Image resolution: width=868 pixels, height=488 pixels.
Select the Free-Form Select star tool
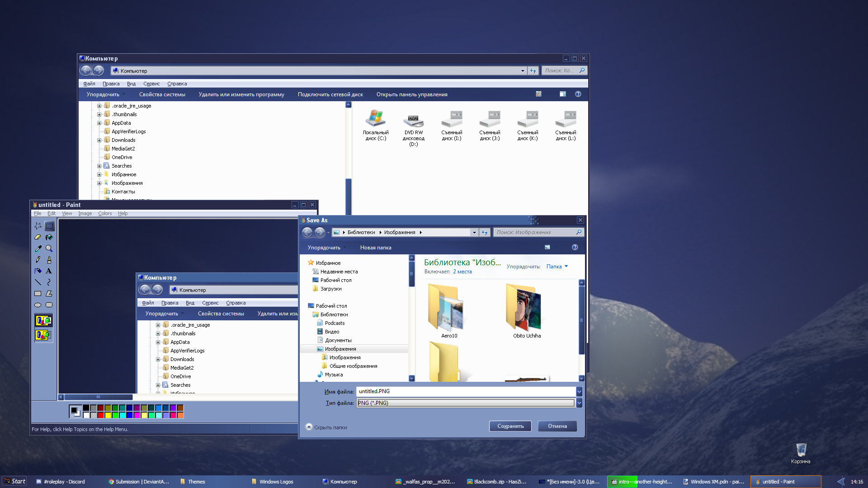pos(38,226)
